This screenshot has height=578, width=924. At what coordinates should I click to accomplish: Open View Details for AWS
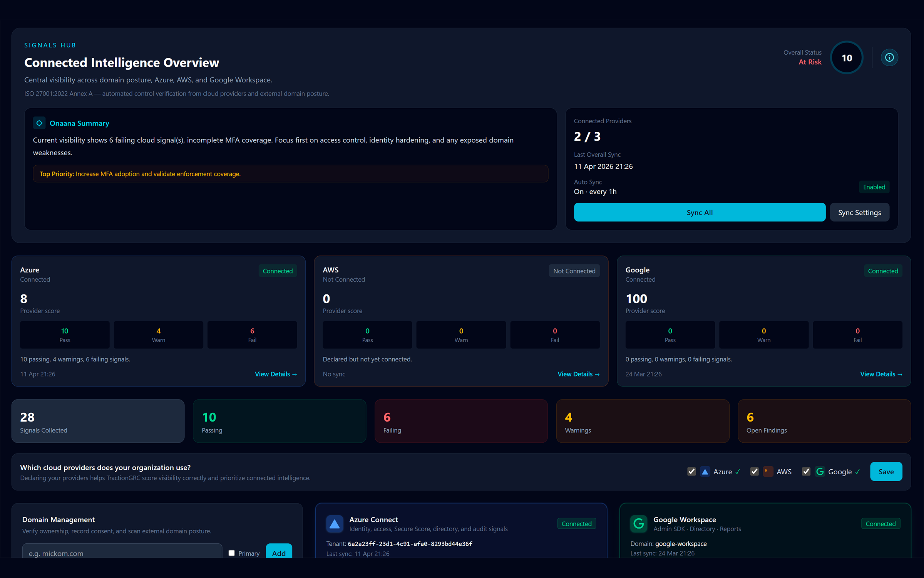coord(578,374)
